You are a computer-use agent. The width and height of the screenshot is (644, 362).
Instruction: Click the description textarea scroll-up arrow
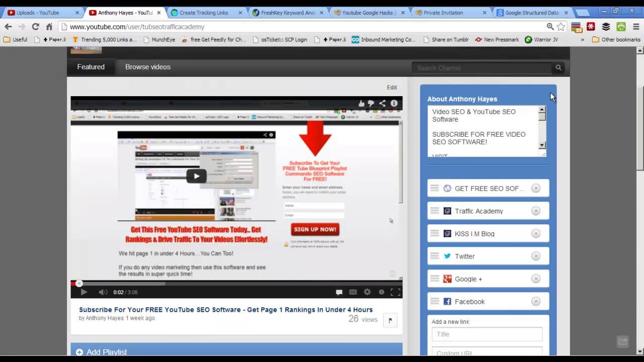pos(542,109)
